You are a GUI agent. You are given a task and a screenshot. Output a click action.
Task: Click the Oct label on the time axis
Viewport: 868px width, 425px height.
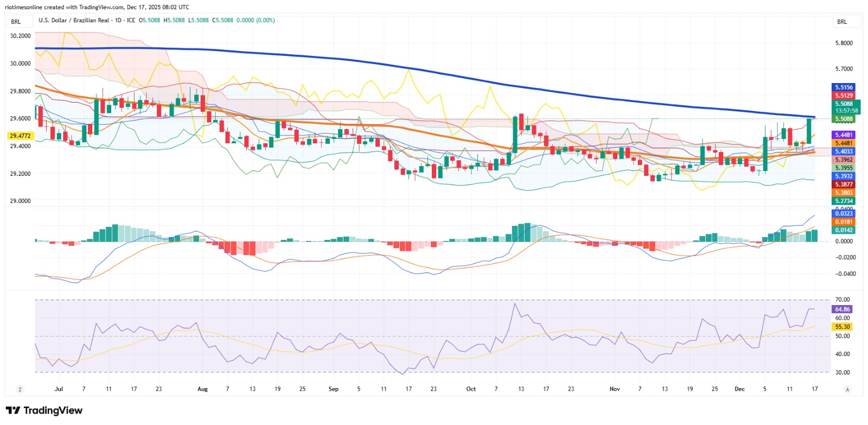pyautogui.click(x=471, y=389)
